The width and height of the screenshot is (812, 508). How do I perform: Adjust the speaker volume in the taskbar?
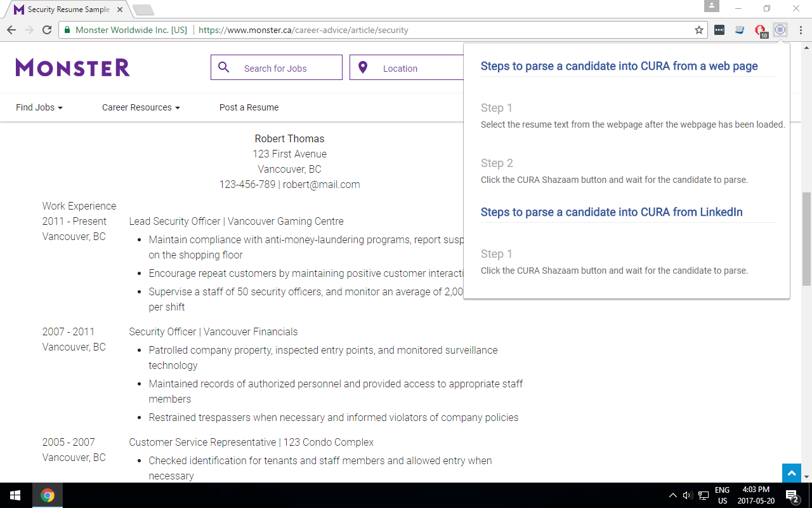(x=687, y=496)
